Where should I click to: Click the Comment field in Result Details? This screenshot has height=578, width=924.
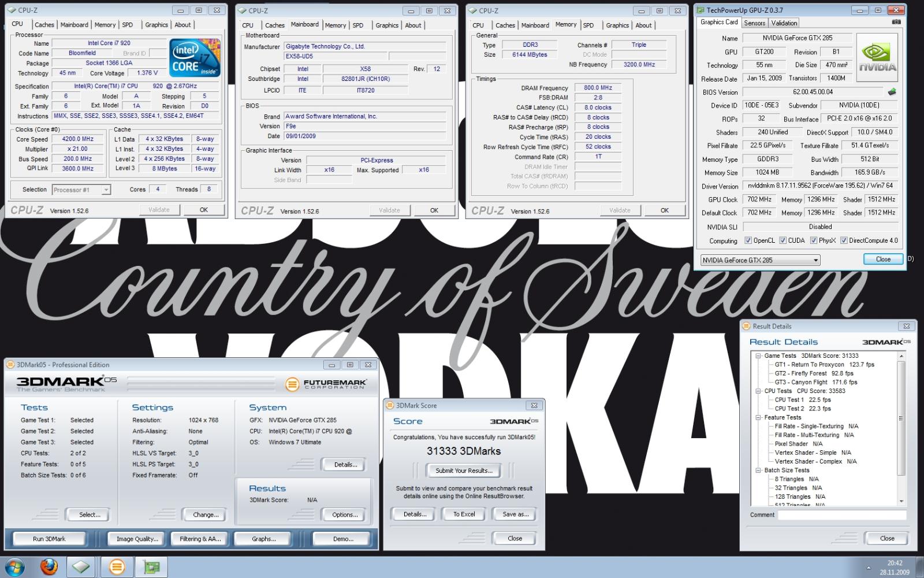(842, 514)
